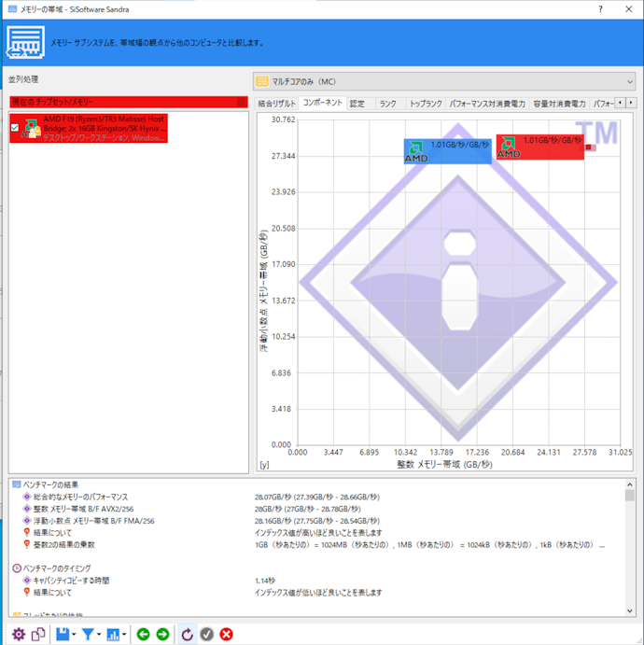The height and width of the screenshot is (645, 644).
Task: Click the blue funnel filter icon
Action: click(88, 635)
